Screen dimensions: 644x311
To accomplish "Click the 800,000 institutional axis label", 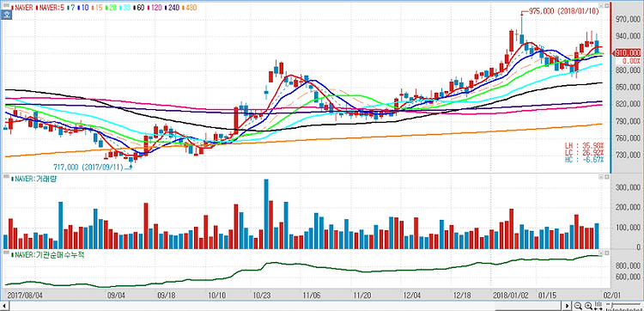I will [x=627, y=265].
